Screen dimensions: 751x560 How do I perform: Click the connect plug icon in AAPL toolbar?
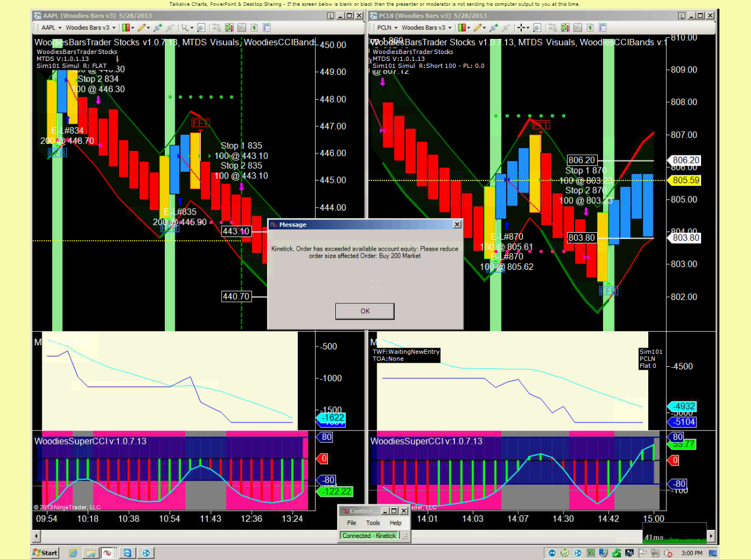pyautogui.click(x=157, y=27)
